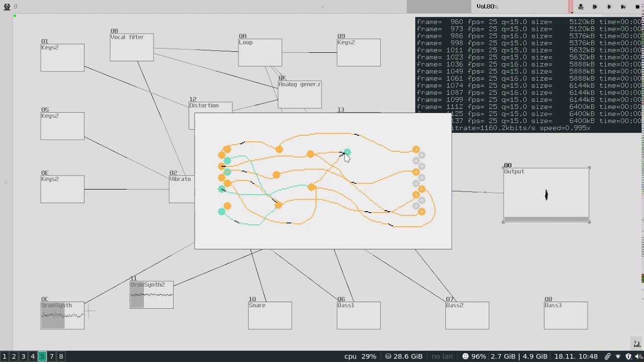Click the 18.11. 10:48 clock
Image resolution: width=644 pixels, height=362 pixels.
pos(576,356)
